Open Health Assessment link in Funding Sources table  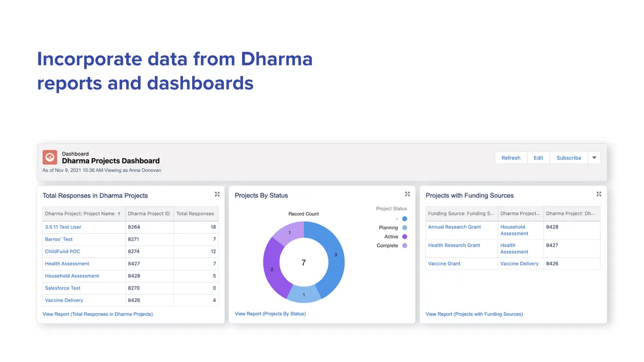(514, 248)
